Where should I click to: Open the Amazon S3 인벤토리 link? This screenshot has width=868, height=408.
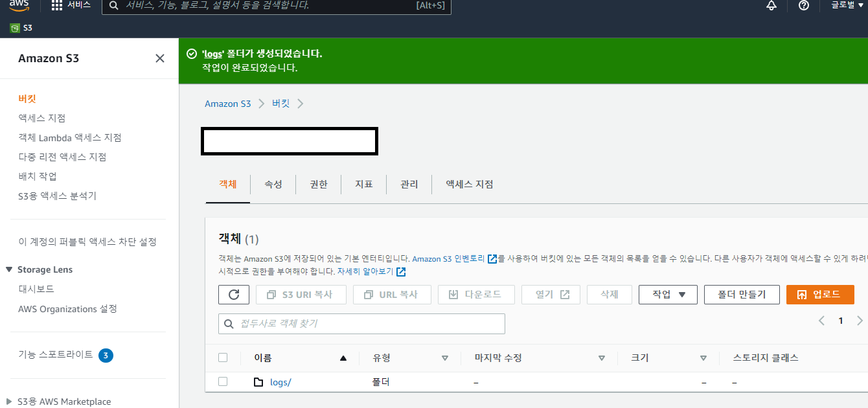click(x=448, y=259)
